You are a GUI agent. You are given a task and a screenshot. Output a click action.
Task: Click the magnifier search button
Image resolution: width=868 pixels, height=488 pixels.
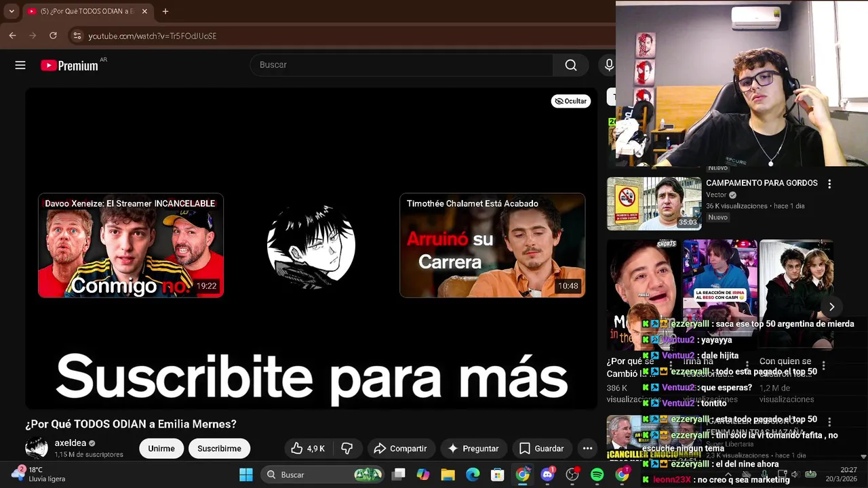point(571,65)
